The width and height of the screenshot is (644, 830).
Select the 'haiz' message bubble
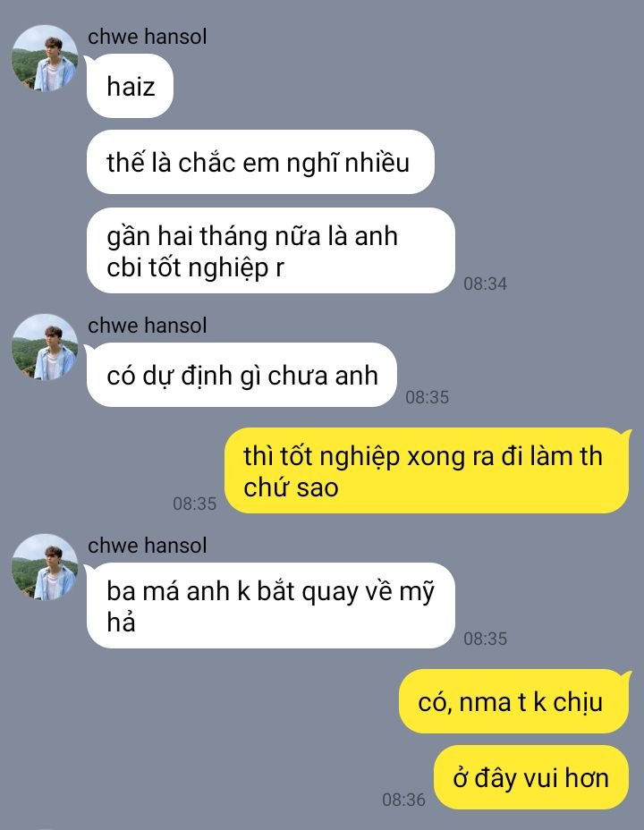131,86
